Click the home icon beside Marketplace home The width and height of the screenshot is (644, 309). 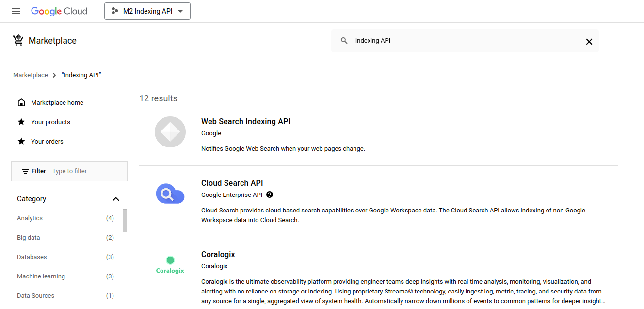(21, 102)
